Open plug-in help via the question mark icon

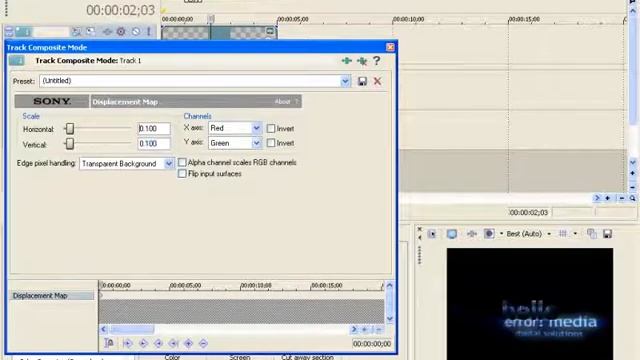377,61
